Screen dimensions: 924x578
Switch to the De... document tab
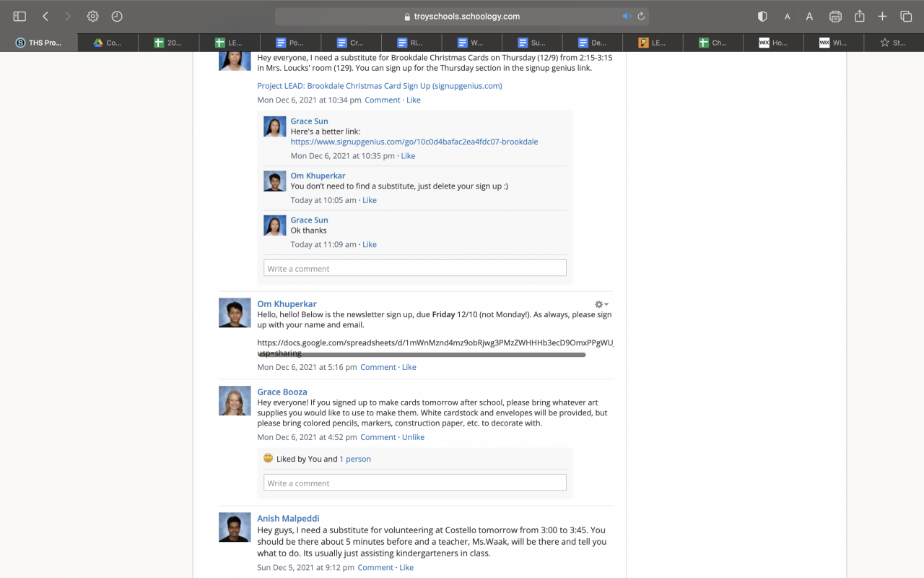coord(593,43)
